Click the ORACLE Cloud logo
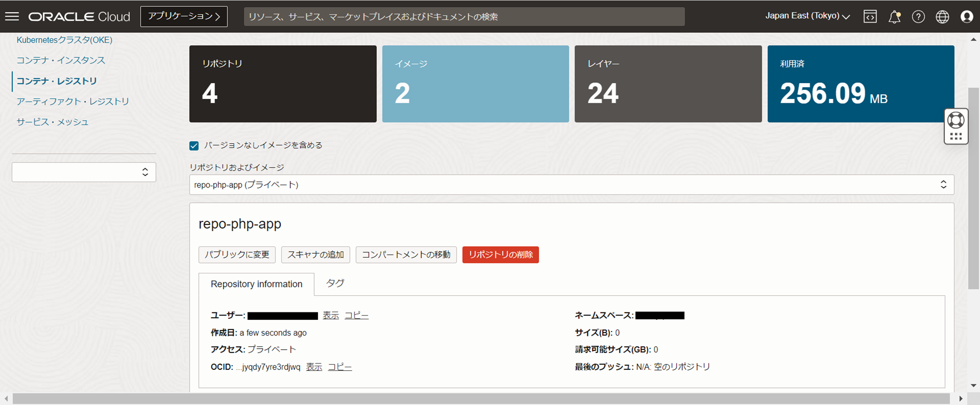This screenshot has width=980, height=405. pos(79,17)
